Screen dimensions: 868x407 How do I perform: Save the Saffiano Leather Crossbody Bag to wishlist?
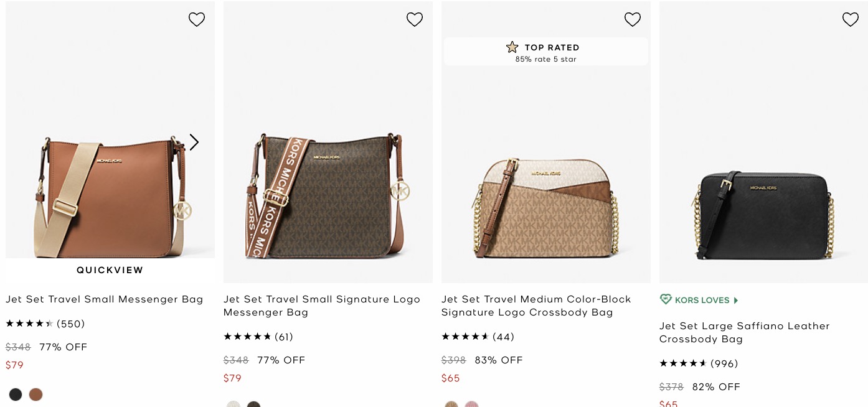(x=851, y=19)
